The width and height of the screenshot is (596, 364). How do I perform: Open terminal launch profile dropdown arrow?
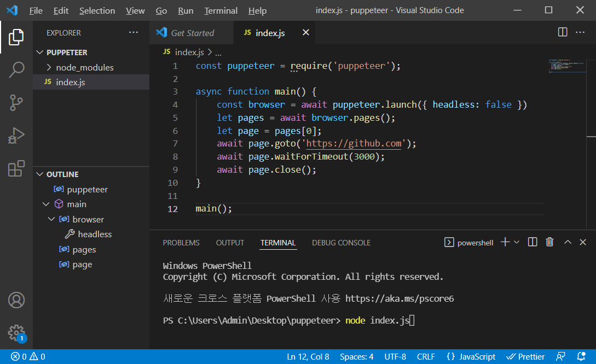point(517,242)
